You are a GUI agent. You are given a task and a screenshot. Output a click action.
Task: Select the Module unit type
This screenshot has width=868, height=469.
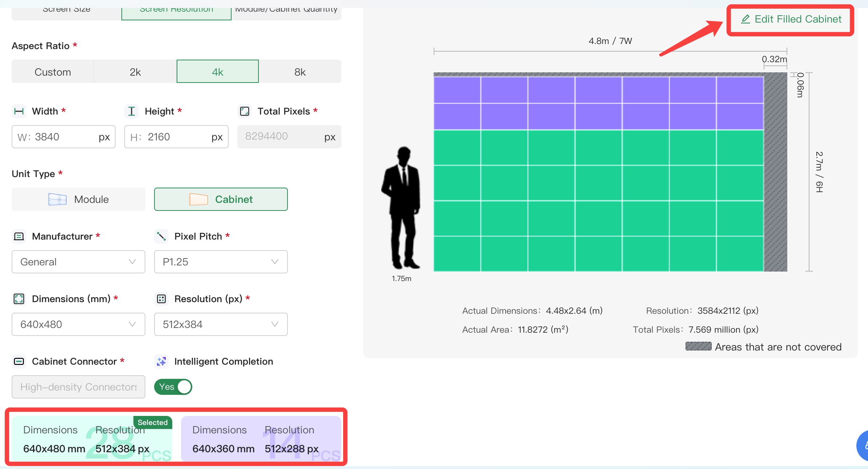coord(79,199)
